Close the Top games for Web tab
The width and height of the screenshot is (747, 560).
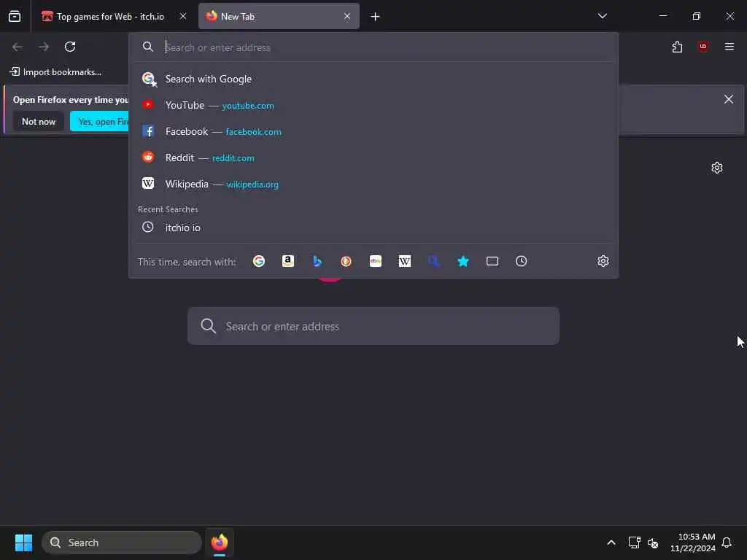click(x=183, y=16)
